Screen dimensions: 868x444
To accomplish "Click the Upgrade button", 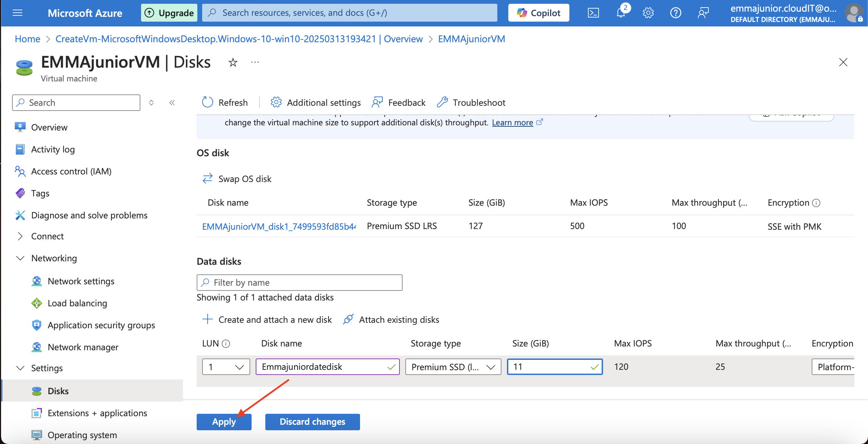I will coord(169,13).
